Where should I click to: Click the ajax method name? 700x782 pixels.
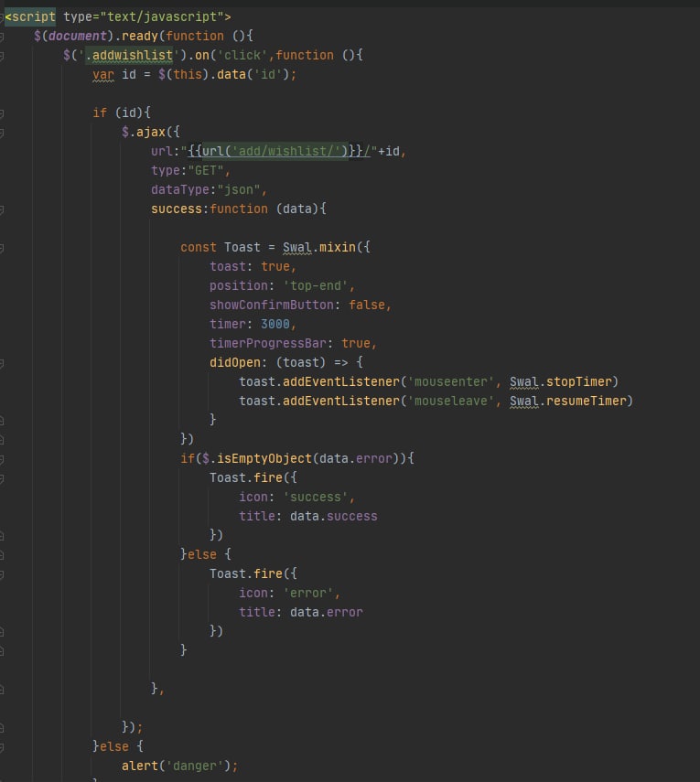[x=151, y=132]
